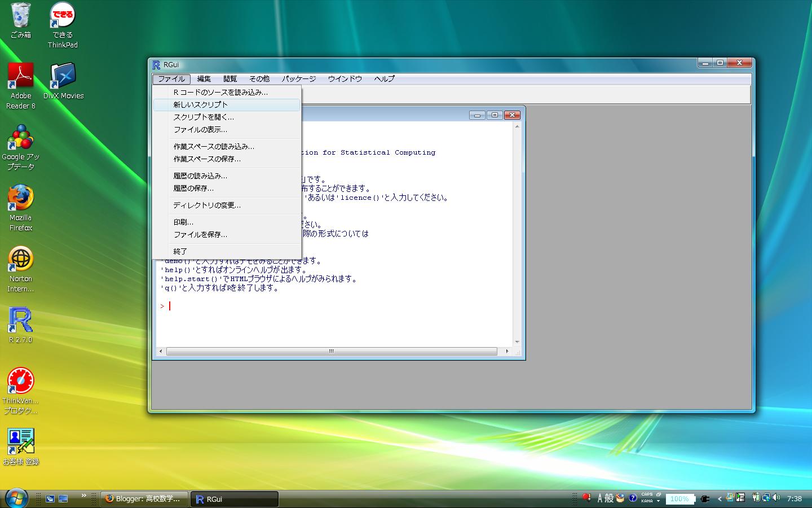Screen dimensions: 812x508
Task: Click the IME 般 conversion mode button
Action: (x=610, y=498)
